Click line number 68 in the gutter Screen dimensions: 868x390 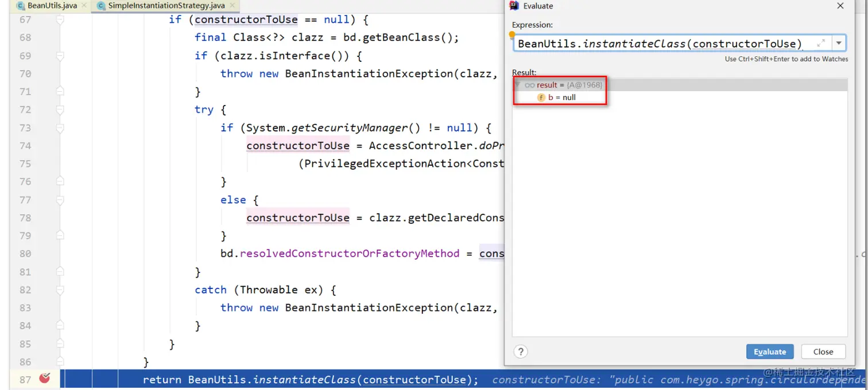click(x=25, y=37)
